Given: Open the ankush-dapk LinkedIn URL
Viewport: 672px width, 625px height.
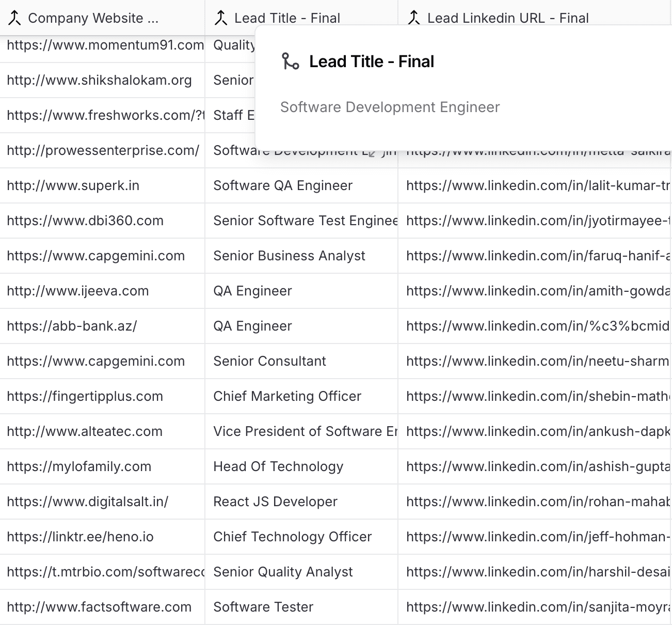Looking at the screenshot, I should point(535,431).
